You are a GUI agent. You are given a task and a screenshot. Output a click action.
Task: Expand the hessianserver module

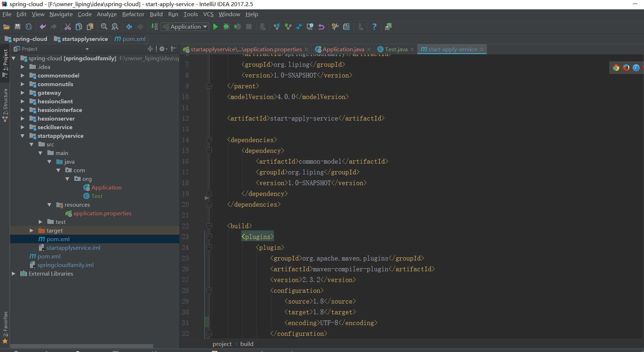coord(22,118)
